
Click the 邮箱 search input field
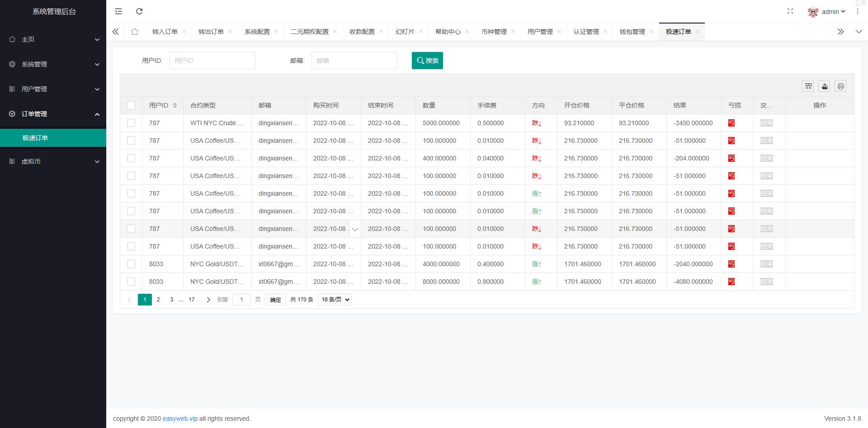pyautogui.click(x=354, y=61)
